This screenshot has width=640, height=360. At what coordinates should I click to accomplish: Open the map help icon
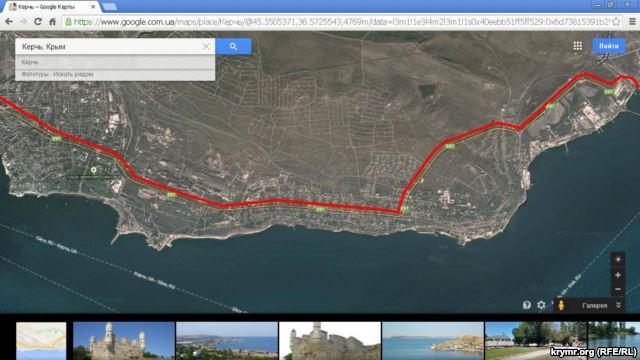point(527,305)
